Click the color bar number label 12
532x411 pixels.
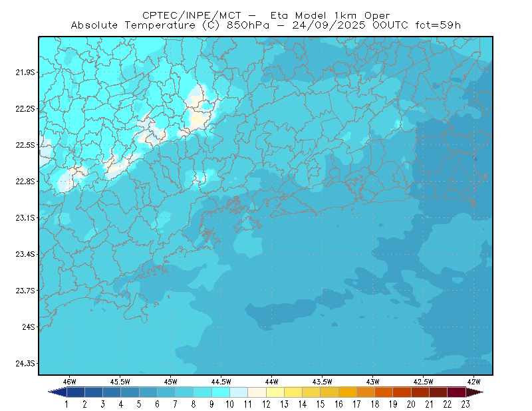266,404
